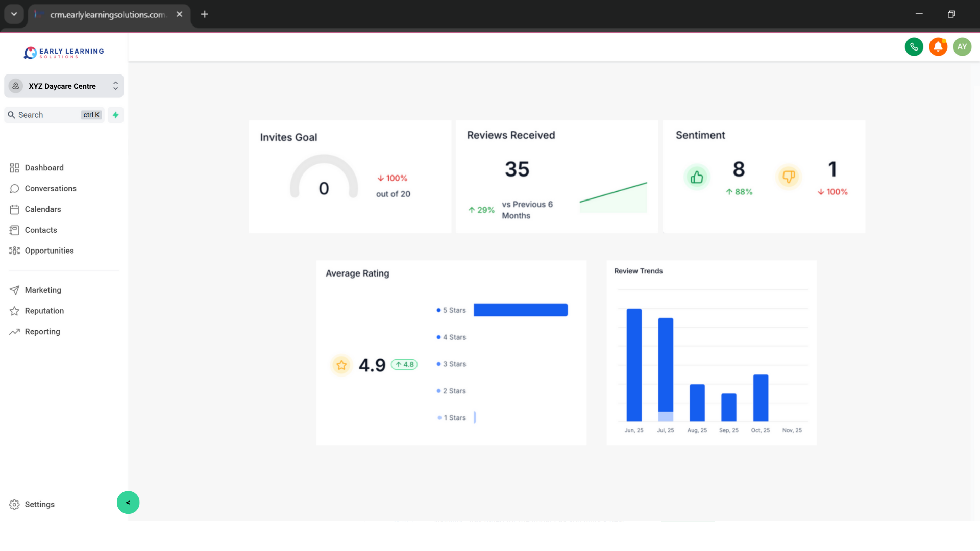The height and width of the screenshot is (551, 980).
Task: Click the Early Learning Solutions logo
Action: tap(64, 53)
